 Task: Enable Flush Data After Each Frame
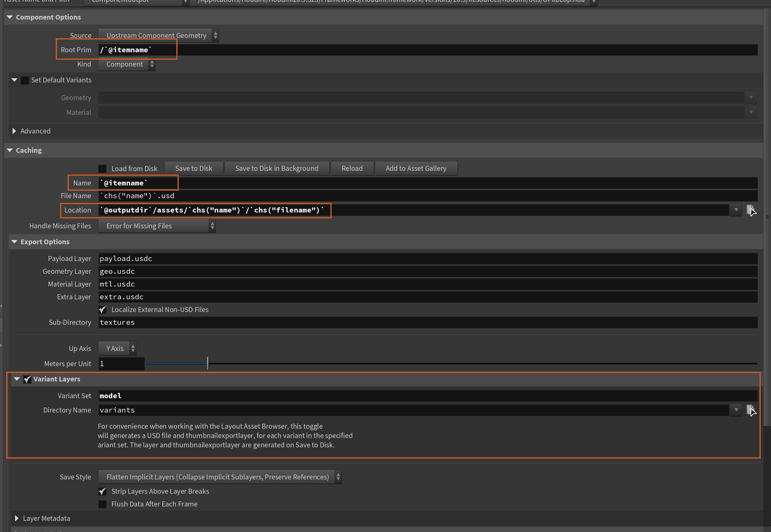(102, 504)
